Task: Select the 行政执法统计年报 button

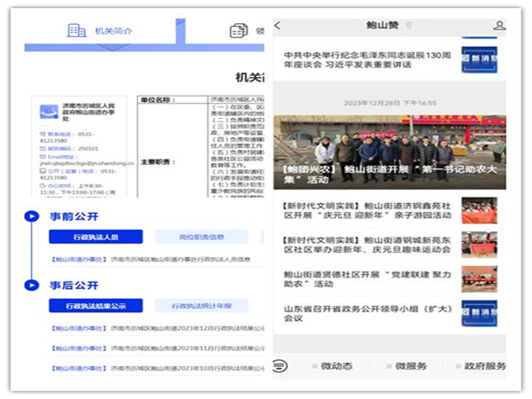Action: (x=201, y=306)
